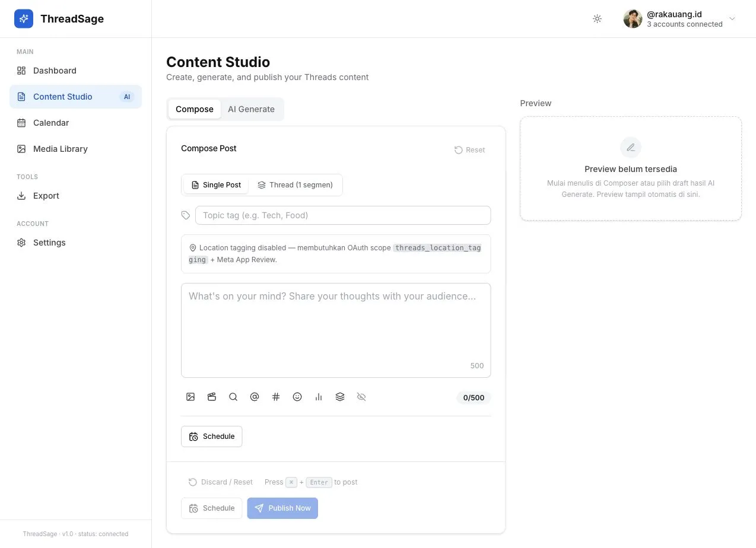Viewport: 756px width, 548px height.
Task: Add a poll with the bar chart icon
Action: (x=319, y=397)
